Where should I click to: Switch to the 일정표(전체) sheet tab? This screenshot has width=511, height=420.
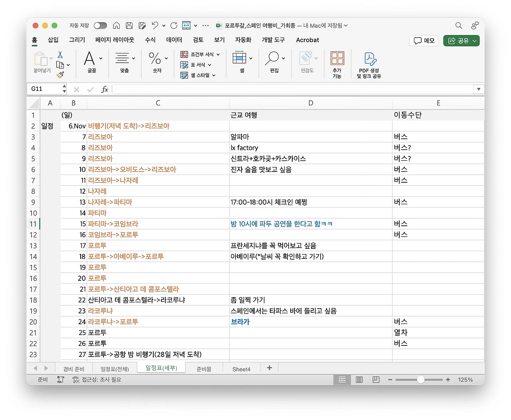click(x=115, y=369)
